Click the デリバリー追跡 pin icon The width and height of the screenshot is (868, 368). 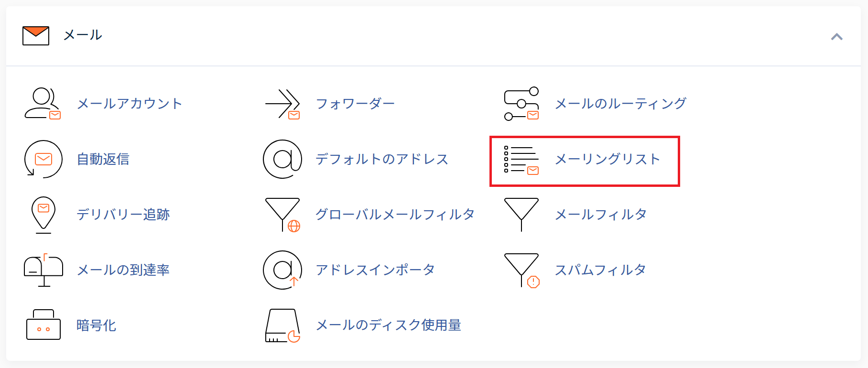tap(43, 215)
